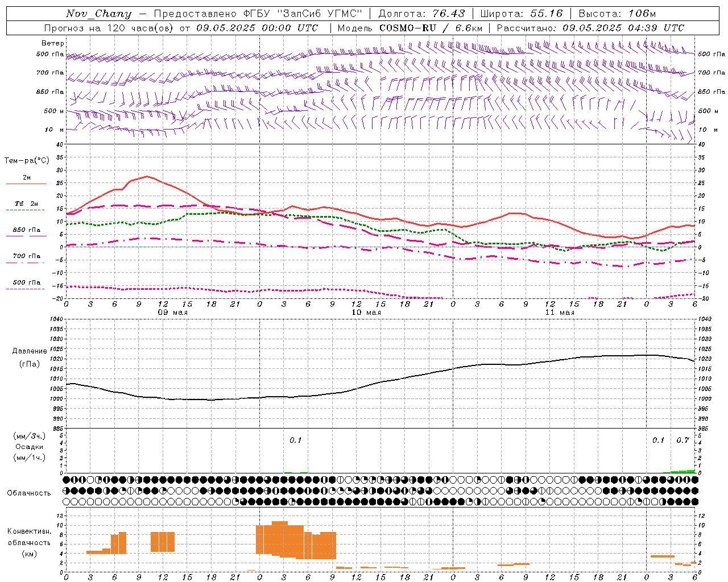The image size is (728, 582).
Task: Click the Широта: 55.16 latitude value
Action: point(522,14)
